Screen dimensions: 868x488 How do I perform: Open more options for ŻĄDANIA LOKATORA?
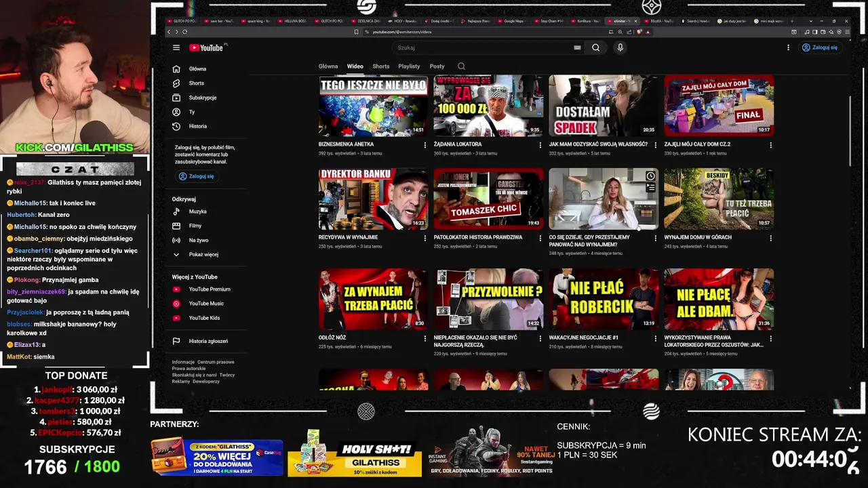tap(540, 145)
